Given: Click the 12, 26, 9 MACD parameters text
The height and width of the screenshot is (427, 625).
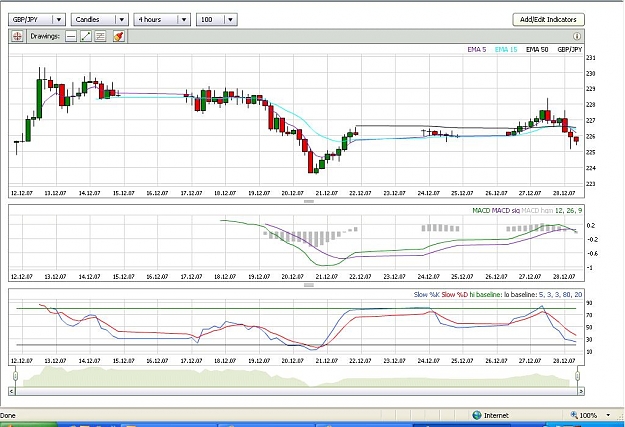Looking at the screenshot, I should coord(568,210).
